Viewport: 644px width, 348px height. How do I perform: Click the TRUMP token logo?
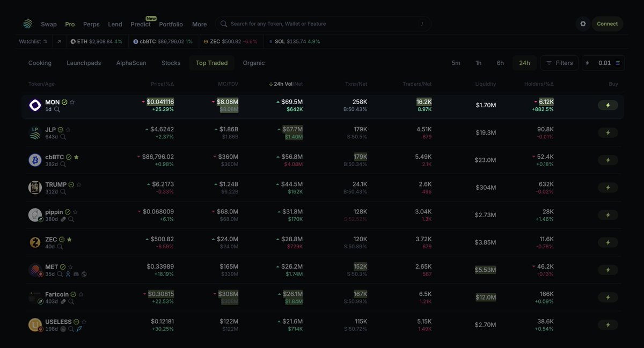tap(35, 187)
